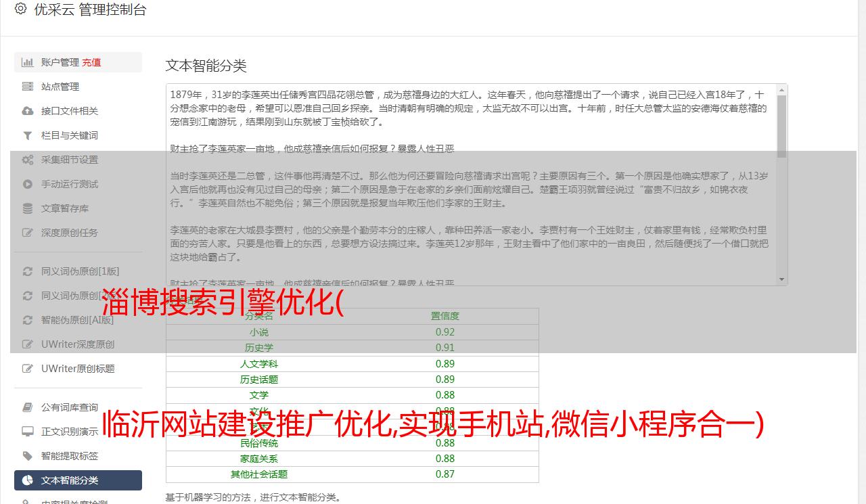
Task: Select the 0.89 value in 人文学科 row
Action: pyautogui.click(x=445, y=364)
